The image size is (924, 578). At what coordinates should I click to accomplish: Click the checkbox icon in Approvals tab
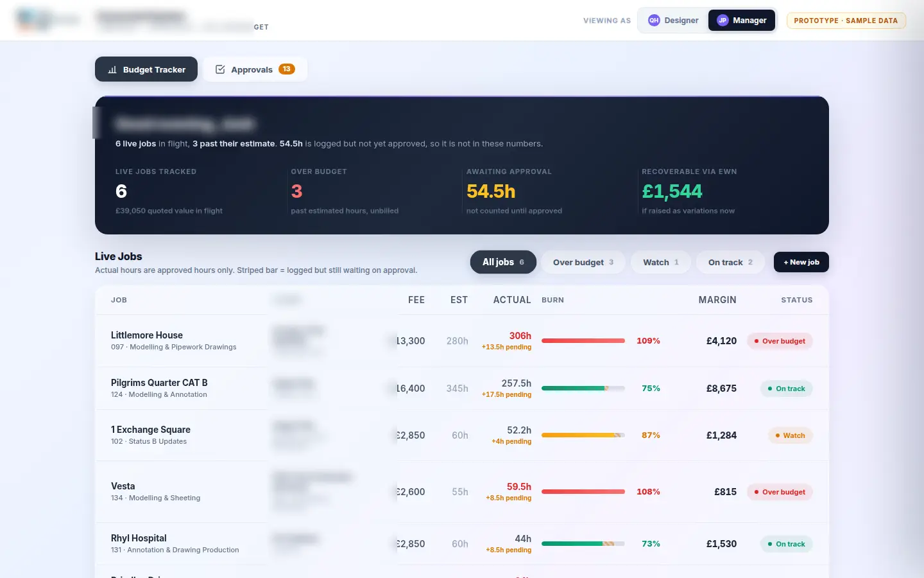(x=220, y=69)
